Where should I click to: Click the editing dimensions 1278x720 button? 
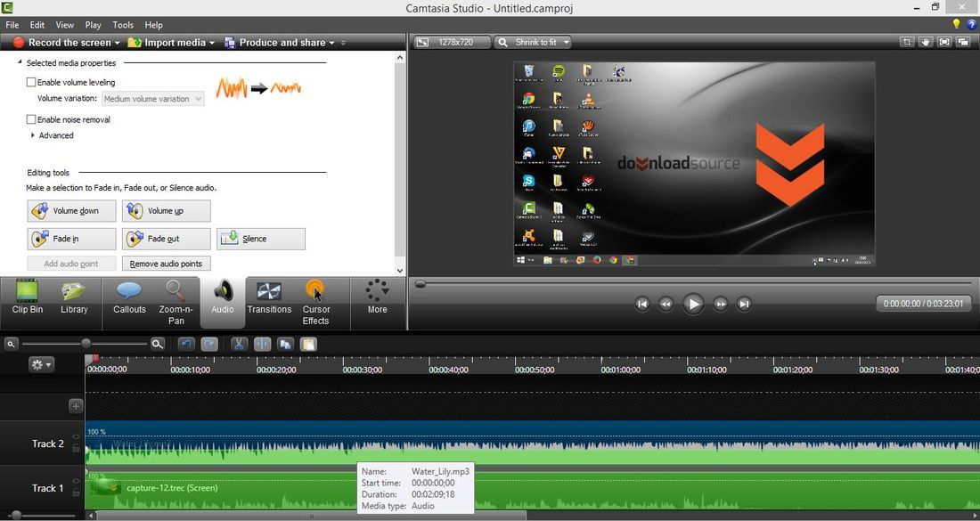452,42
